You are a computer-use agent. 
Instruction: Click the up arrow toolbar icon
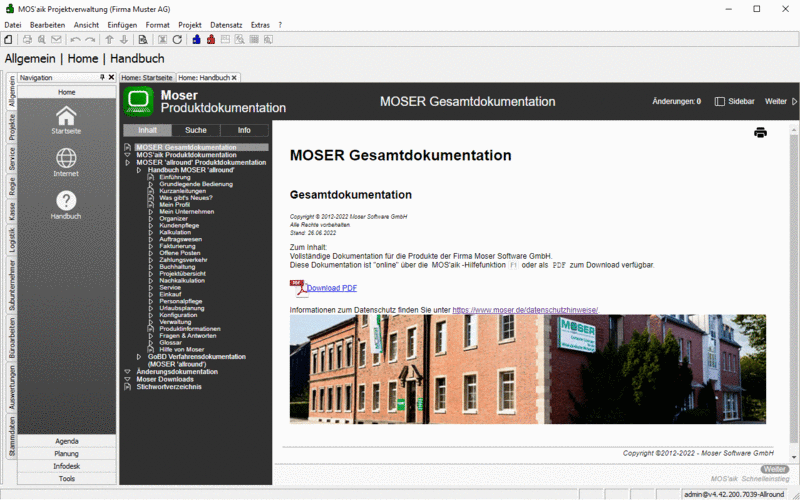click(109, 39)
